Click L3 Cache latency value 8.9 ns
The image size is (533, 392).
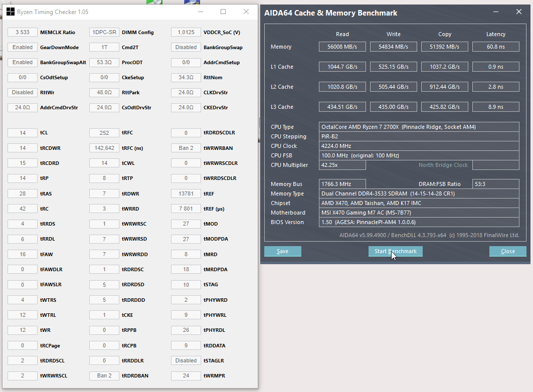(495, 107)
